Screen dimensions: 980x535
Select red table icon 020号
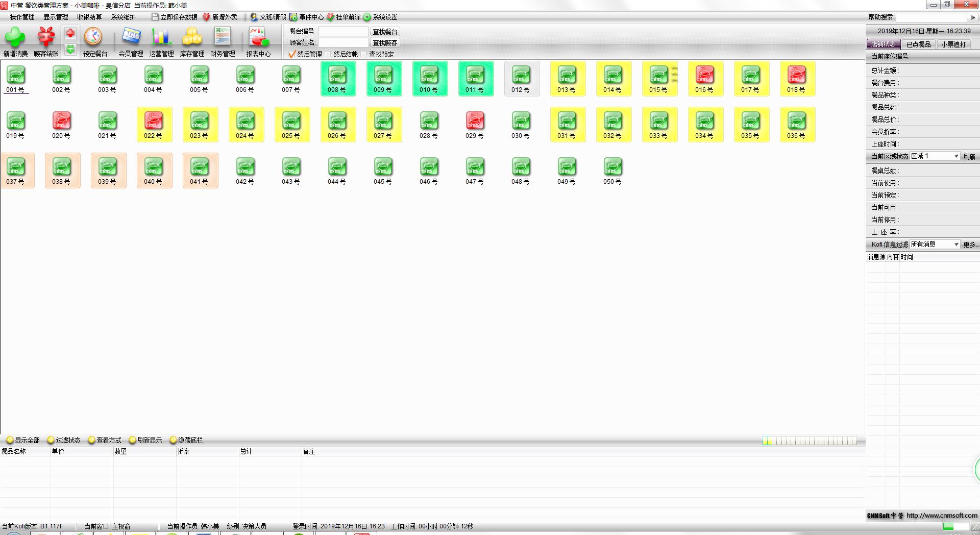pyautogui.click(x=62, y=125)
